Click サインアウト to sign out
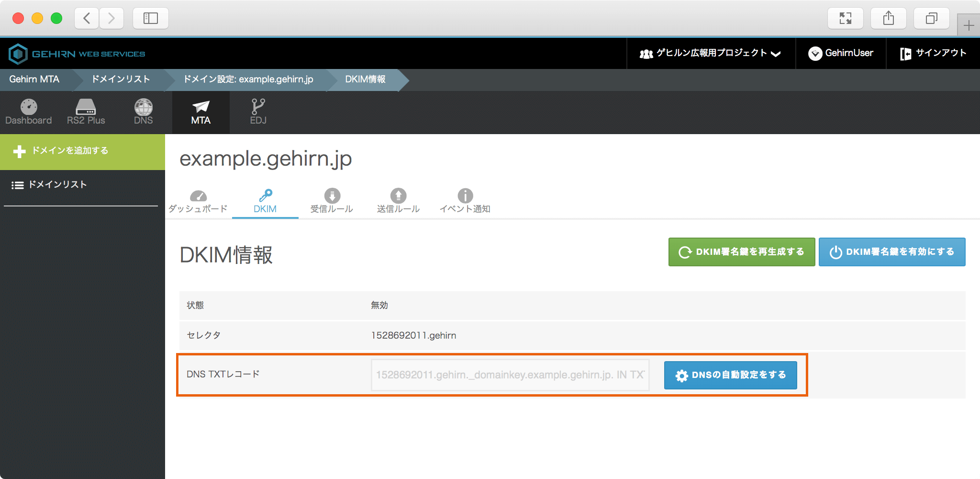This screenshot has width=980, height=479. tap(933, 53)
